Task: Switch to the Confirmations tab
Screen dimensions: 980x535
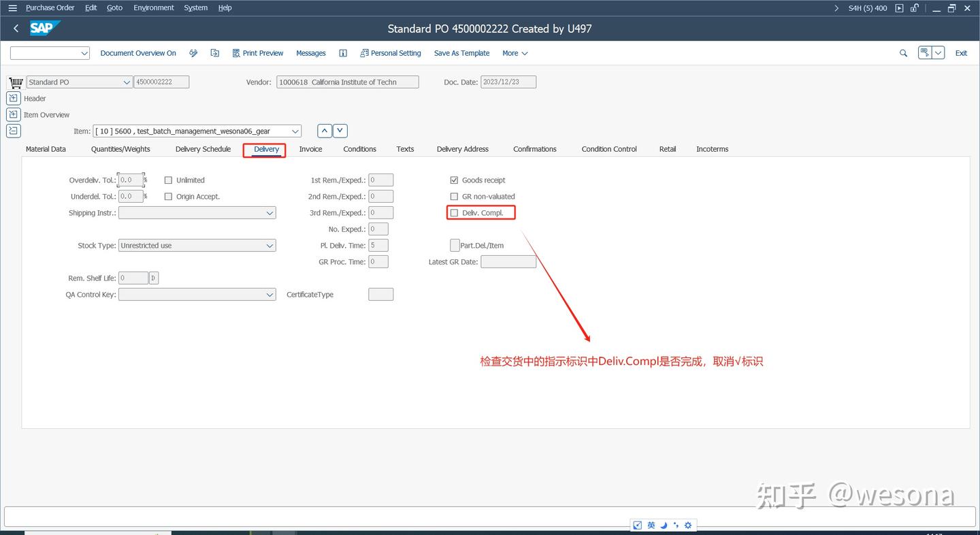Action: point(535,149)
